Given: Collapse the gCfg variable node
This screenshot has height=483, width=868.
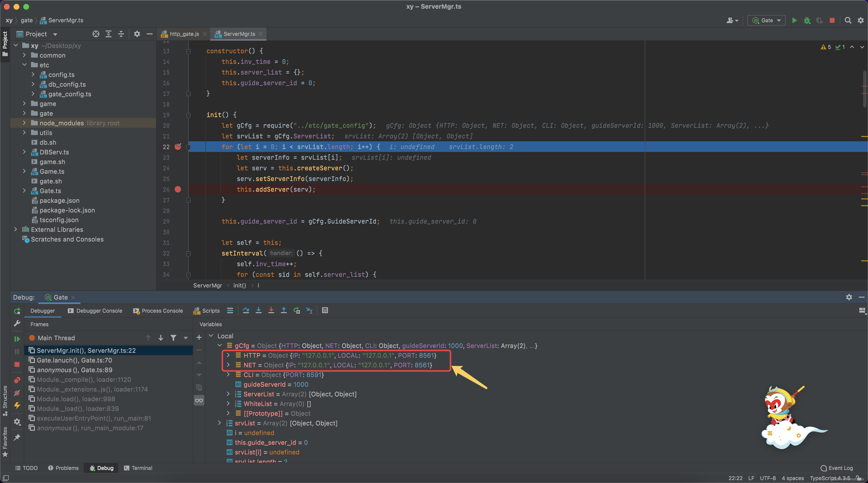Looking at the screenshot, I should 220,345.
